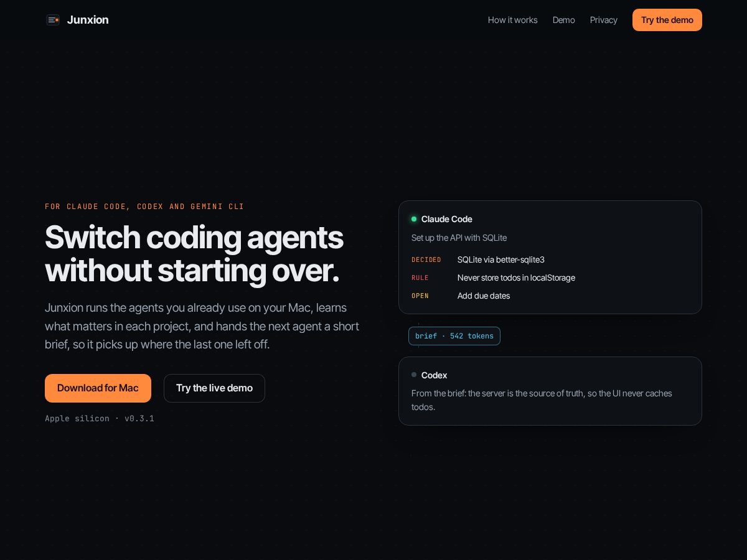Image resolution: width=747 pixels, height=560 pixels.
Task: Open the Privacy page
Action: click(603, 20)
